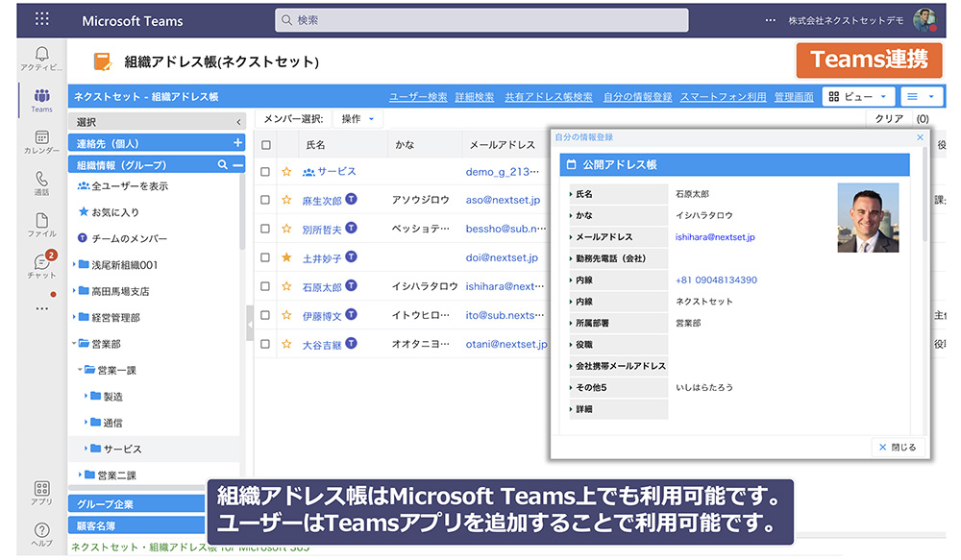
Task: Click the クリア button
Action: 889,119
